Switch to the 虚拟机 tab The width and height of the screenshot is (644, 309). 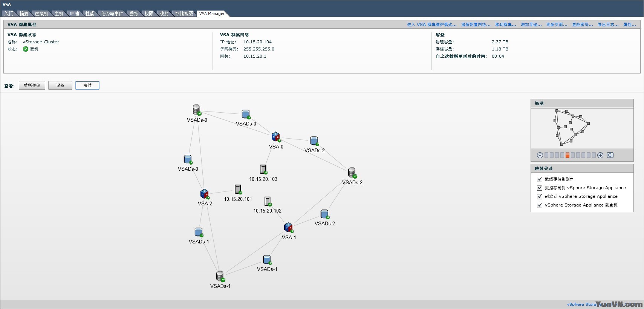(41, 14)
